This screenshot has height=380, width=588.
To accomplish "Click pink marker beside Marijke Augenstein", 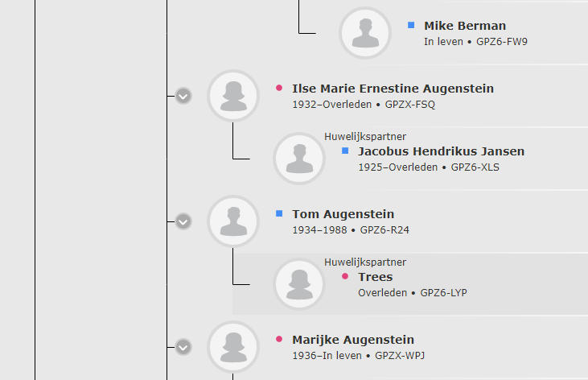I will pos(279,339).
